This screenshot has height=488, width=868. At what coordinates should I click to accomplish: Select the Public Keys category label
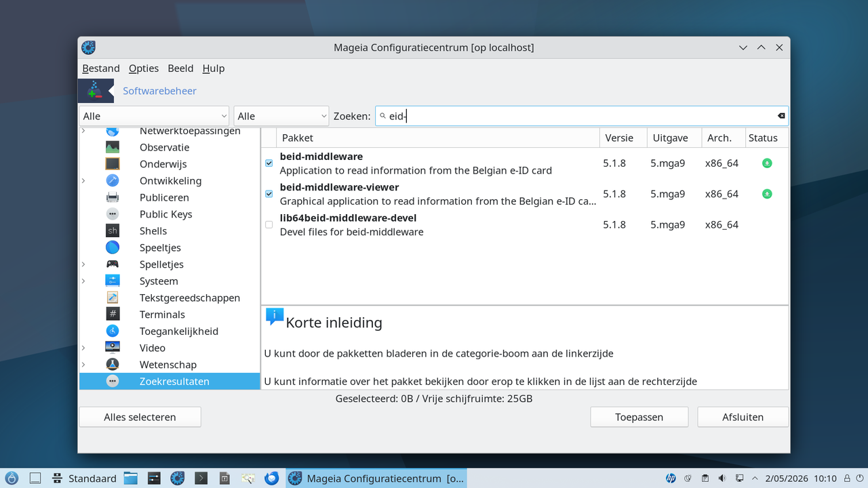pyautogui.click(x=166, y=214)
